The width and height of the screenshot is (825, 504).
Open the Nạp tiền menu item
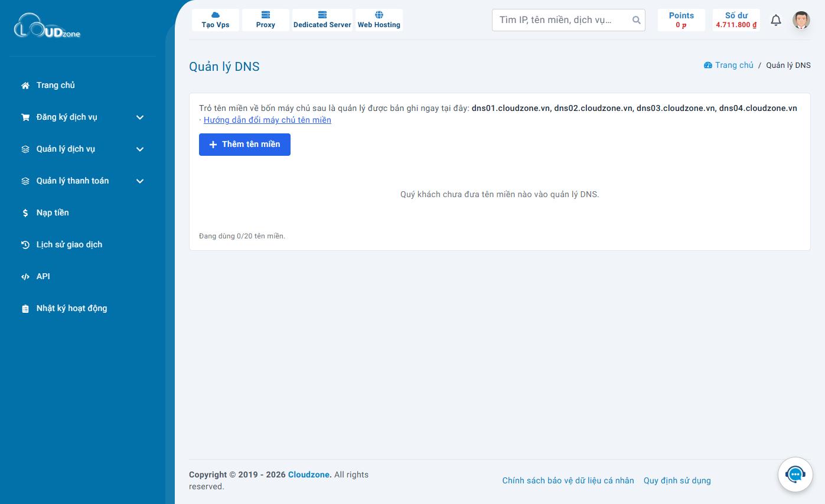pyautogui.click(x=53, y=212)
